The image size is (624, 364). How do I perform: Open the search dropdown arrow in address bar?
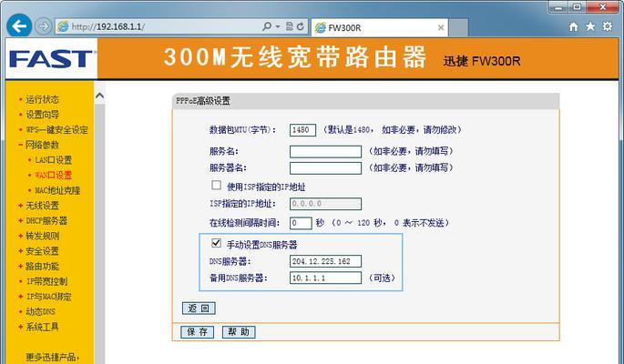click(277, 26)
